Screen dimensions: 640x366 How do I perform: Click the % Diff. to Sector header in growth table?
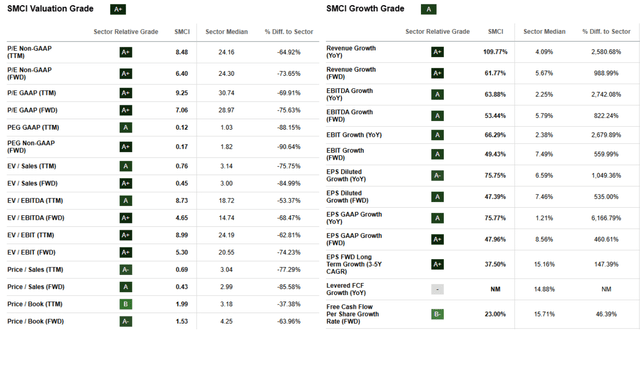[x=606, y=32]
